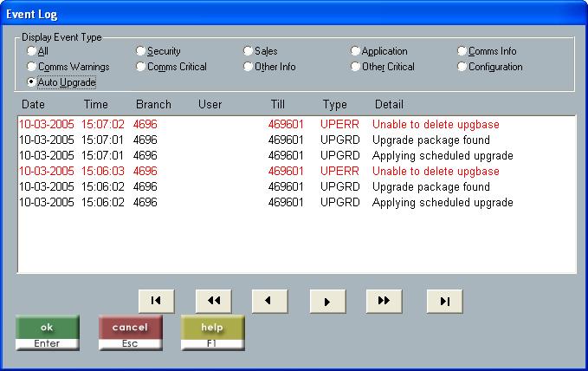The image size is (588, 371).
Task: Click the Type column header
Action: click(335, 104)
